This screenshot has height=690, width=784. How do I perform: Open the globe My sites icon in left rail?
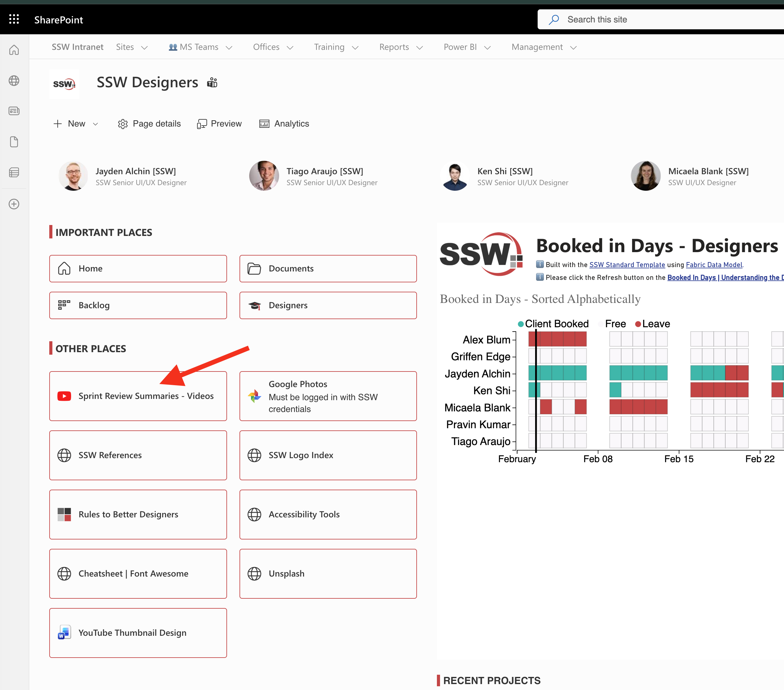tap(14, 80)
